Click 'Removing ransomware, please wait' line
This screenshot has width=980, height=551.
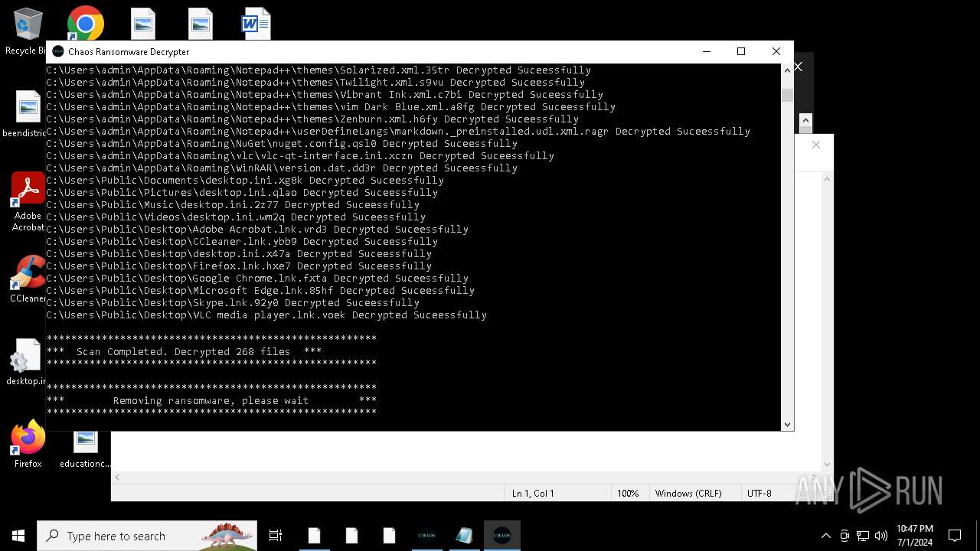(211, 401)
